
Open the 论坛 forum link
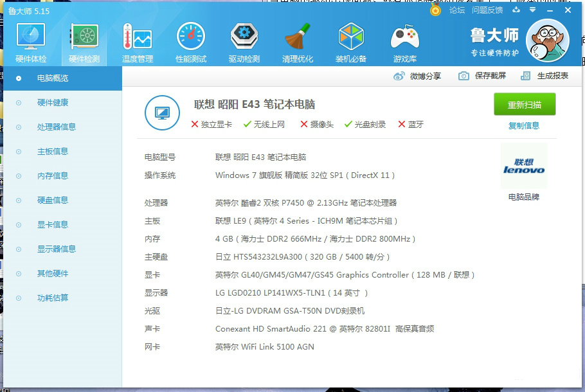point(457,10)
